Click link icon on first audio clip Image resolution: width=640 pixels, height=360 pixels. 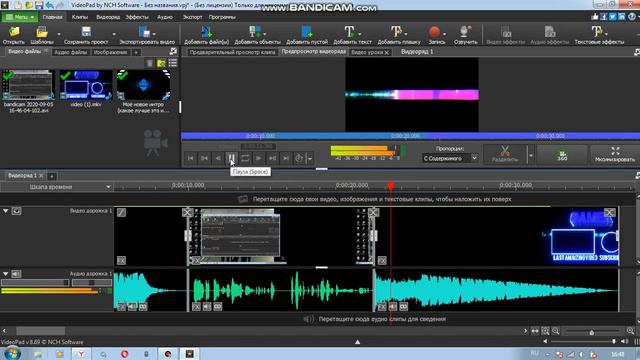[143, 306]
